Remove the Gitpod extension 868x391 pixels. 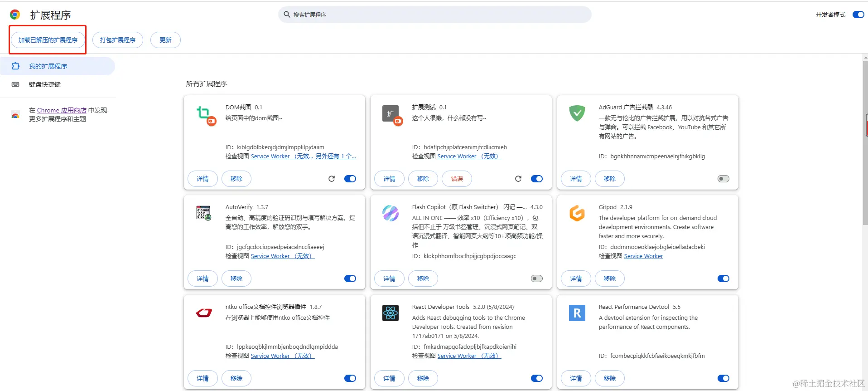pos(610,279)
